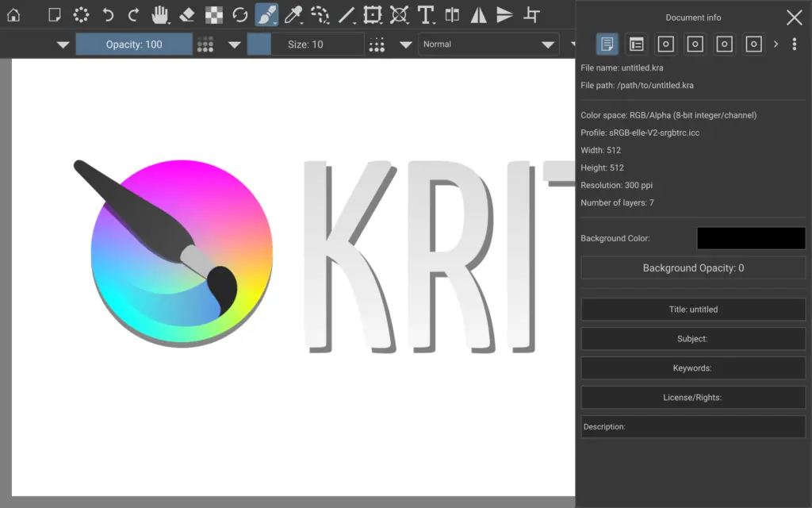Click the Background Opacity: 0 button
The height and width of the screenshot is (508, 812).
pyautogui.click(x=693, y=268)
